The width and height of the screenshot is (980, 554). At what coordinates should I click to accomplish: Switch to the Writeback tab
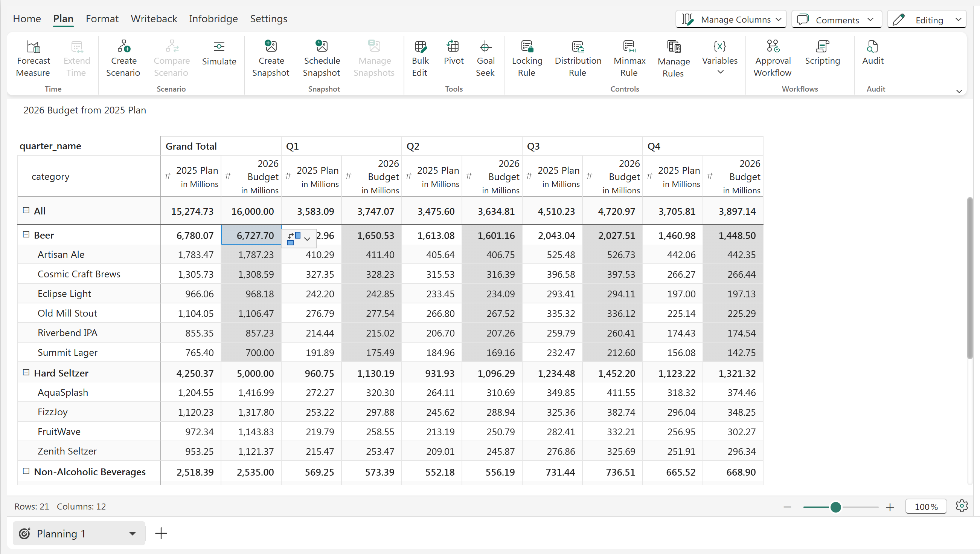pyautogui.click(x=154, y=19)
